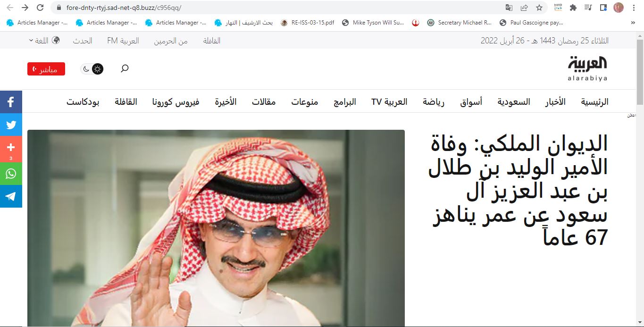Switch to light mode sun toggle
This screenshot has width=644, height=327.
coord(98,69)
